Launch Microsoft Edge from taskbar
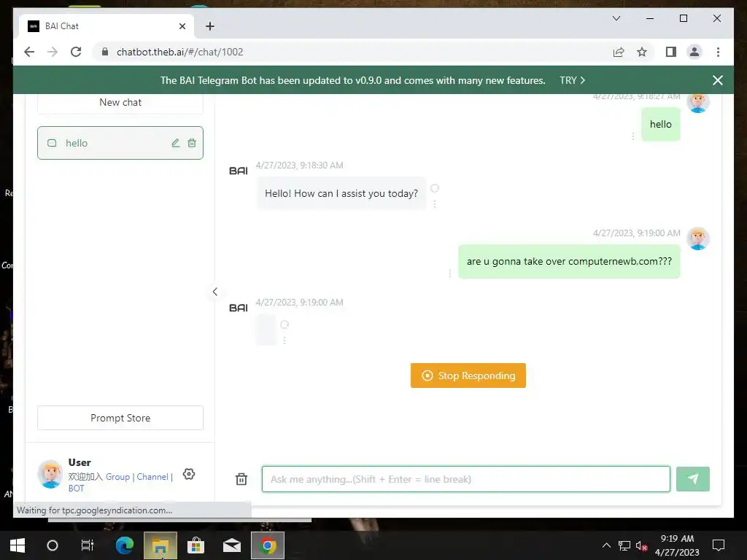Screen dimensions: 747x560 click(x=124, y=545)
